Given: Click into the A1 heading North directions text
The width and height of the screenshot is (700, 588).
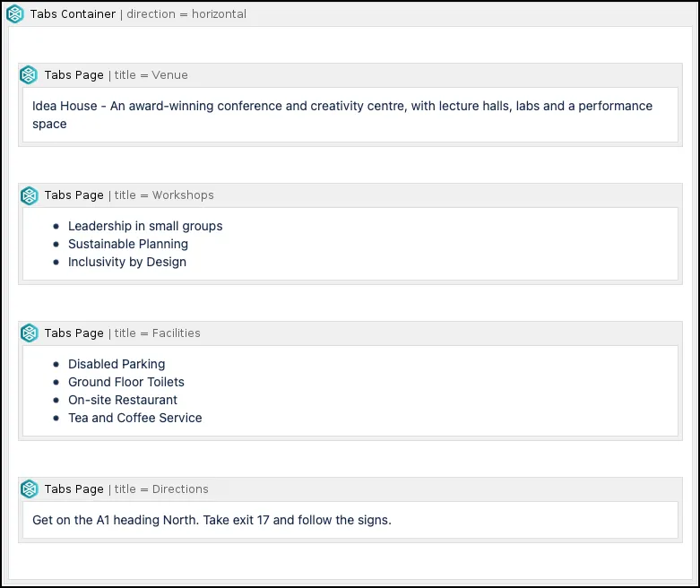Looking at the screenshot, I should (212, 520).
